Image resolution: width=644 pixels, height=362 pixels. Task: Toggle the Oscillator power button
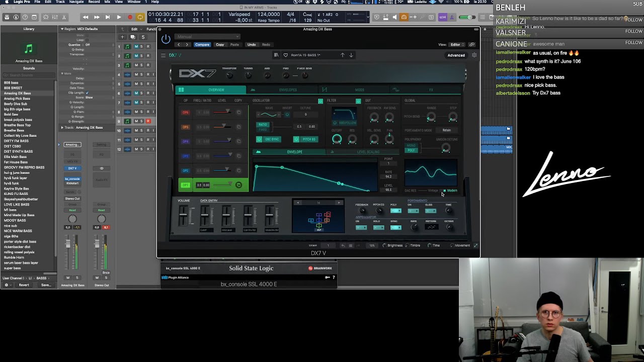[320, 101]
